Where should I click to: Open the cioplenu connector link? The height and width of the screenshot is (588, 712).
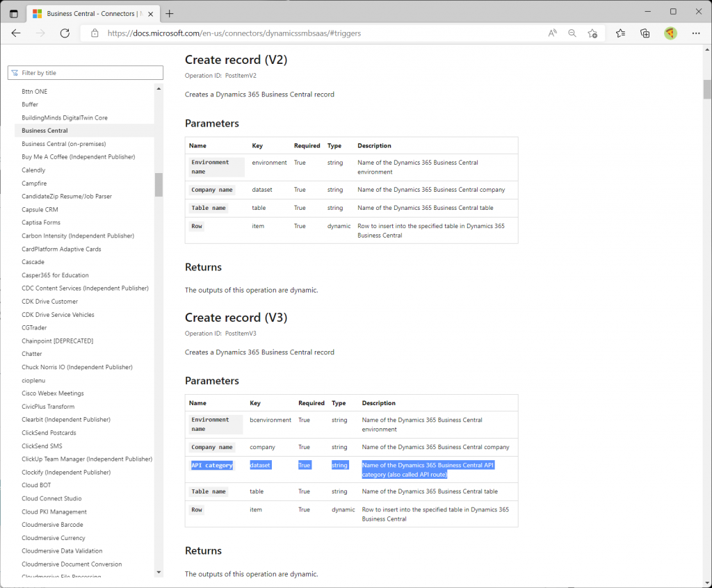tap(33, 380)
